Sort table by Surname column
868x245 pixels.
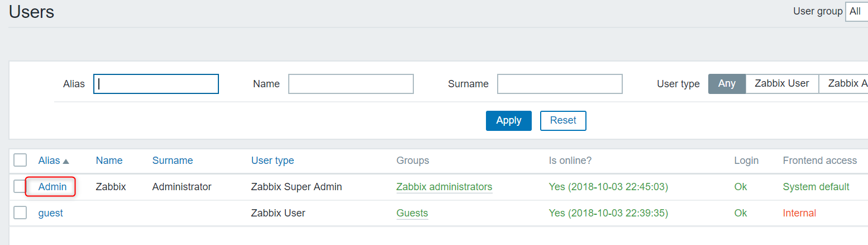pos(172,161)
